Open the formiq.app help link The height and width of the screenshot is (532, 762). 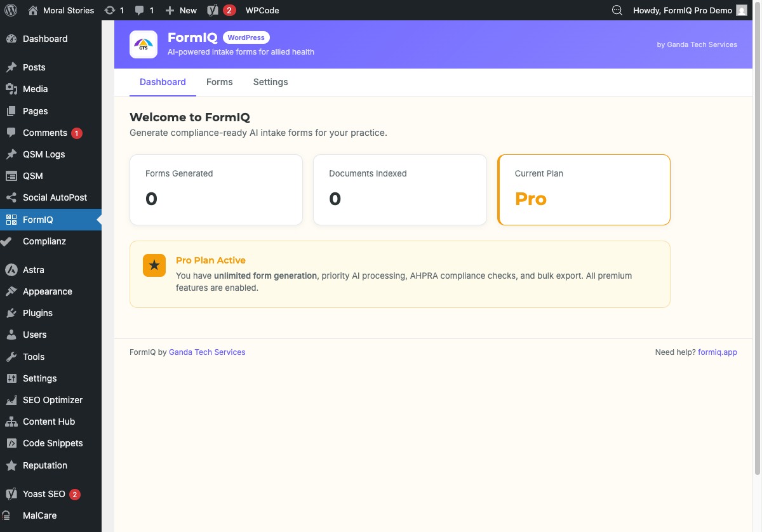tap(718, 352)
